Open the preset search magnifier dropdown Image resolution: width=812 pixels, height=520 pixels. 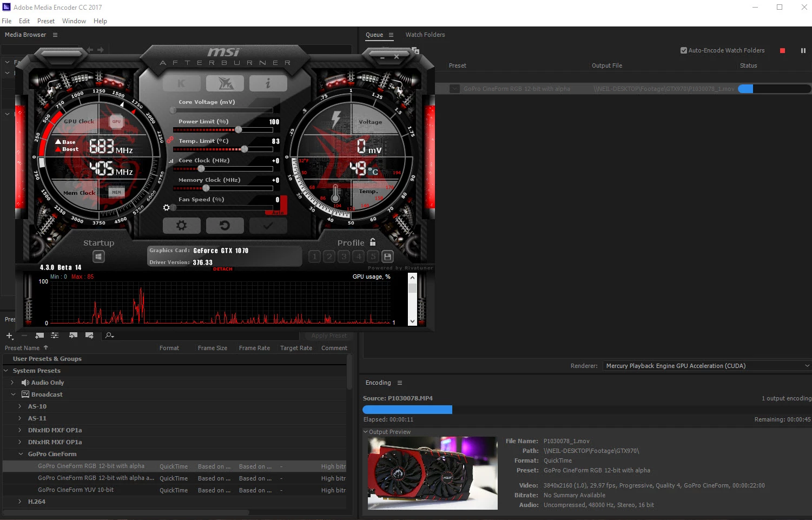coord(109,335)
